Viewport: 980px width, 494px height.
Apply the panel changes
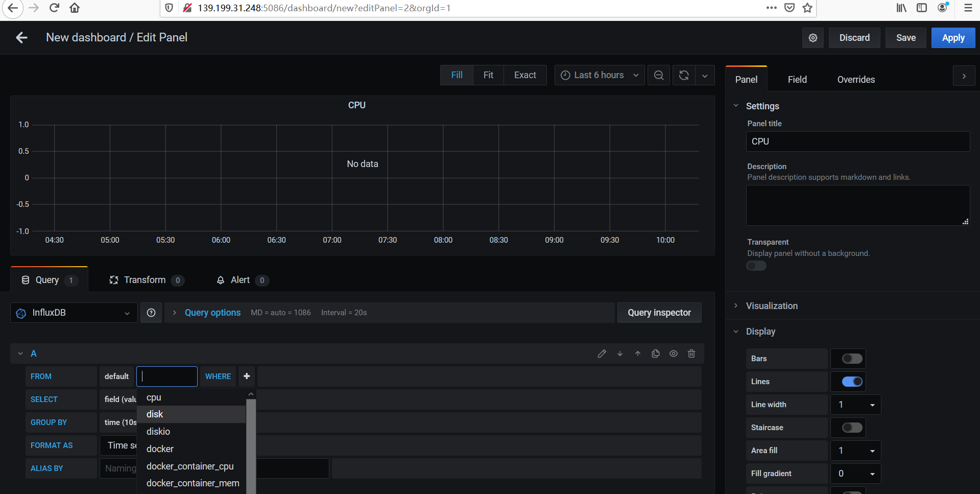tap(952, 37)
